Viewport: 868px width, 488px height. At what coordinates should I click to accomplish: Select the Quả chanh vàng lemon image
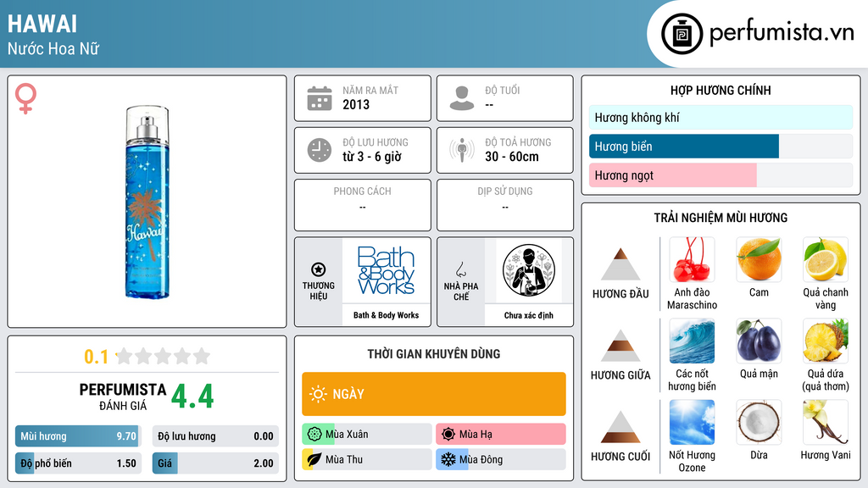826,260
